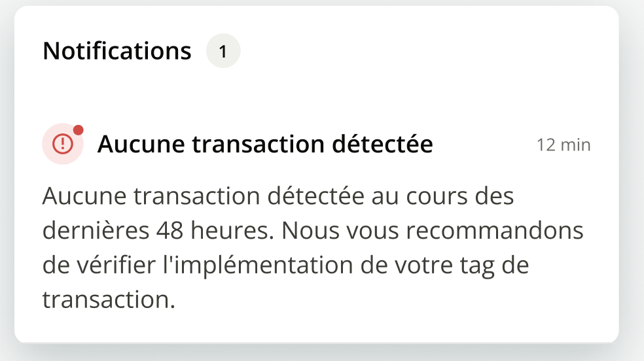
Task: Click the red unread dot indicator
Action: click(x=79, y=130)
